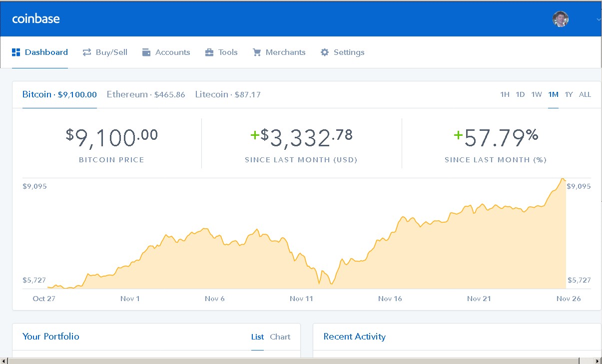Click the SINCE LAST MONTH (%) caption

point(496,160)
